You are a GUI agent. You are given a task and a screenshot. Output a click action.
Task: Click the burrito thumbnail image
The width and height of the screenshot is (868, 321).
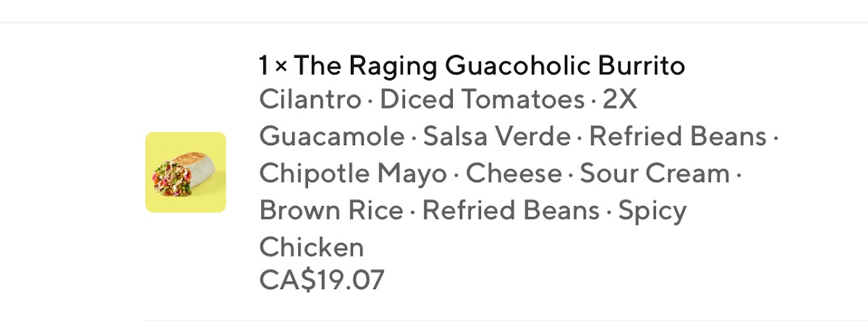[x=185, y=172]
